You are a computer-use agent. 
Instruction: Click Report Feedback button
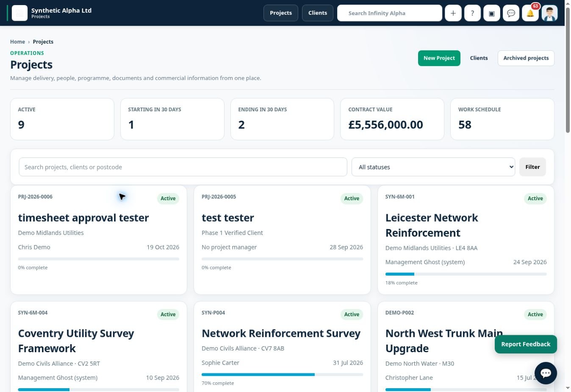[526, 344]
